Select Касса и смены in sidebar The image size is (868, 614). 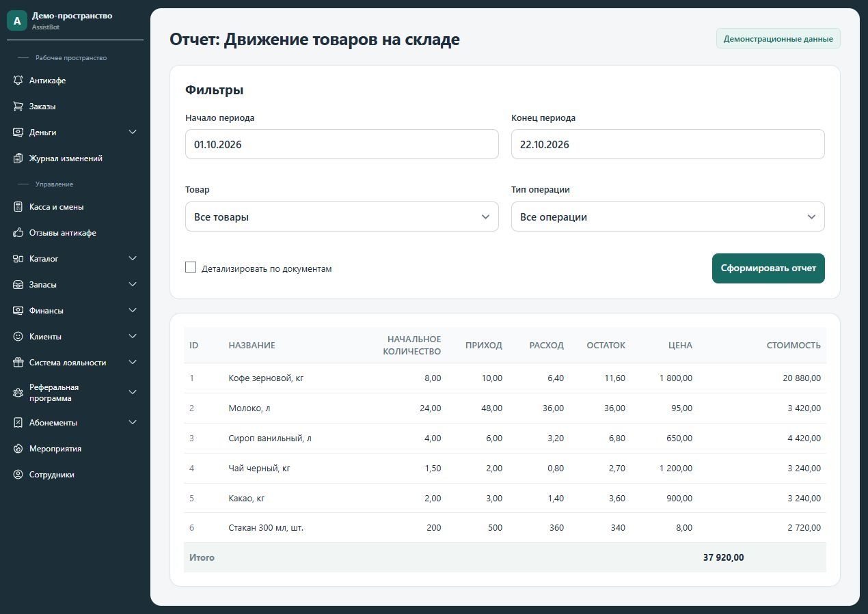click(x=75, y=207)
